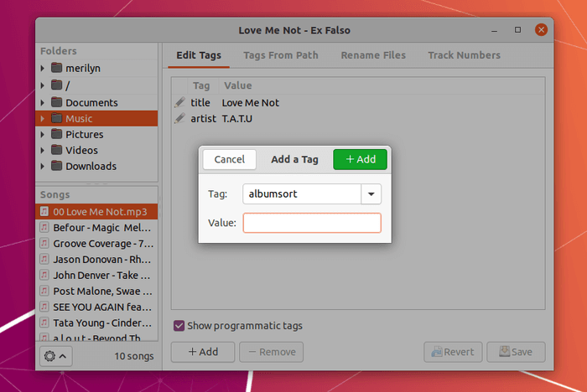Open the gear preferences menu button
This screenshot has height=392, width=587.
tap(56, 356)
